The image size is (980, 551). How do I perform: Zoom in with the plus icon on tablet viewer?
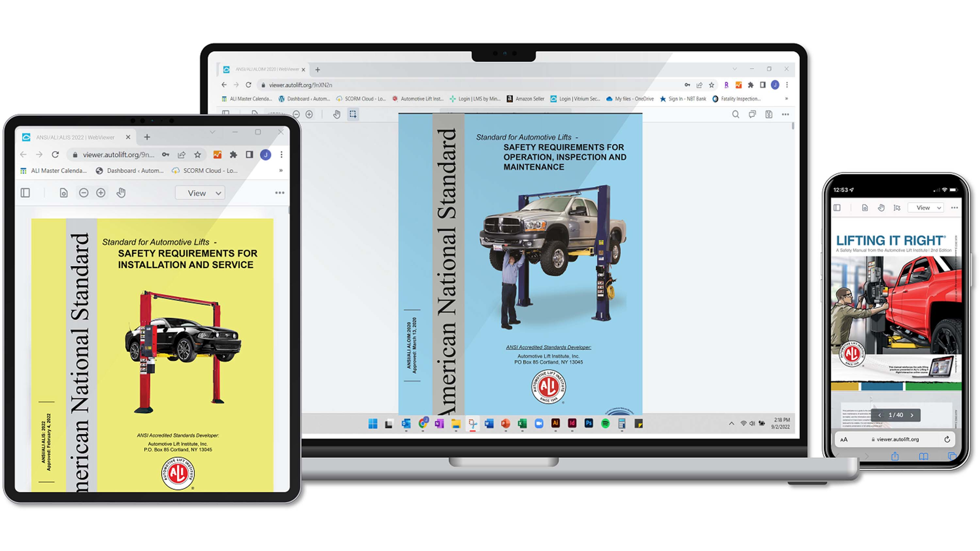coord(101,192)
